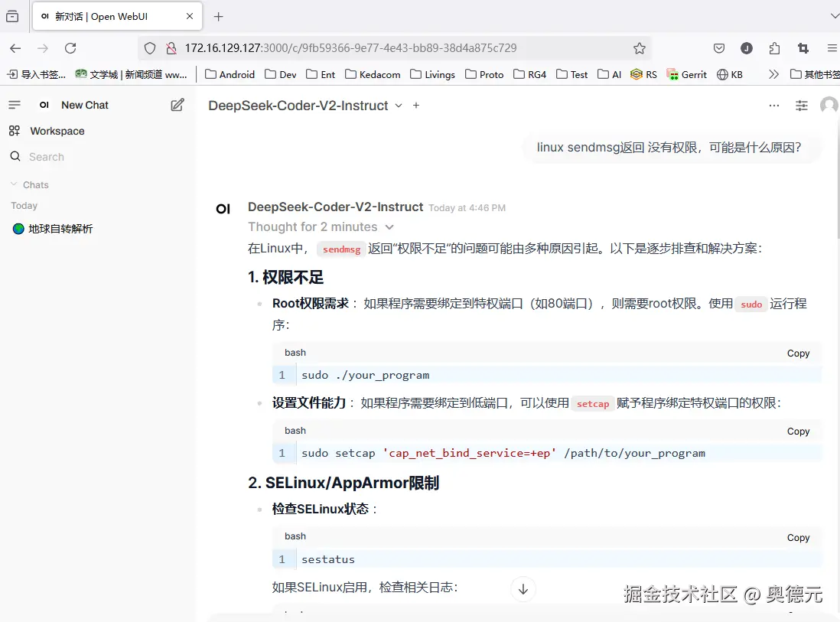
Task: Open the Pocket save icon
Action: click(719, 48)
